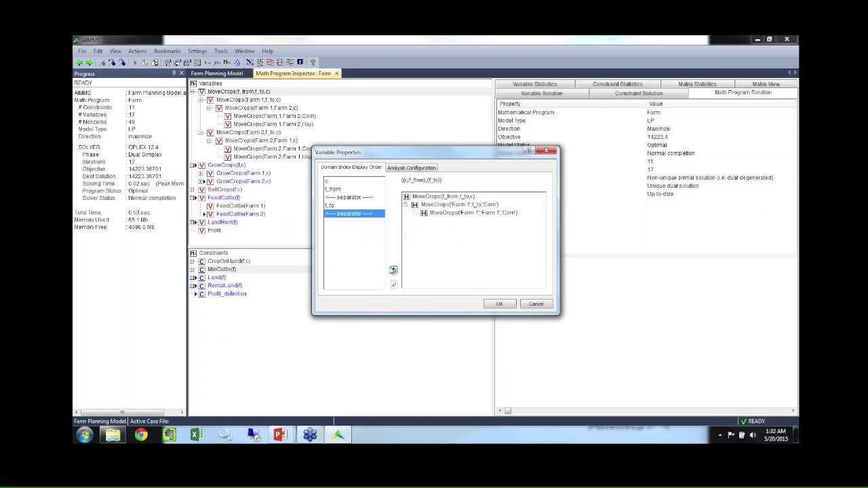Close the Math Program Inspector tab
The image size is (868, 488).
337,73
